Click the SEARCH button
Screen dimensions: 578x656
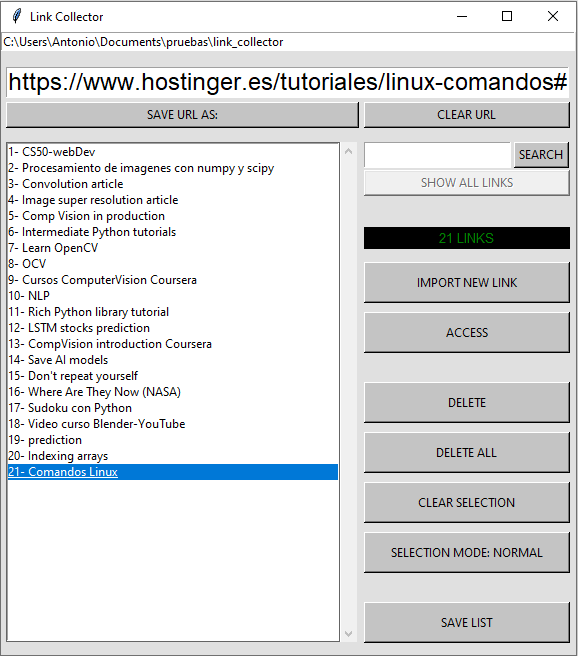541,155
